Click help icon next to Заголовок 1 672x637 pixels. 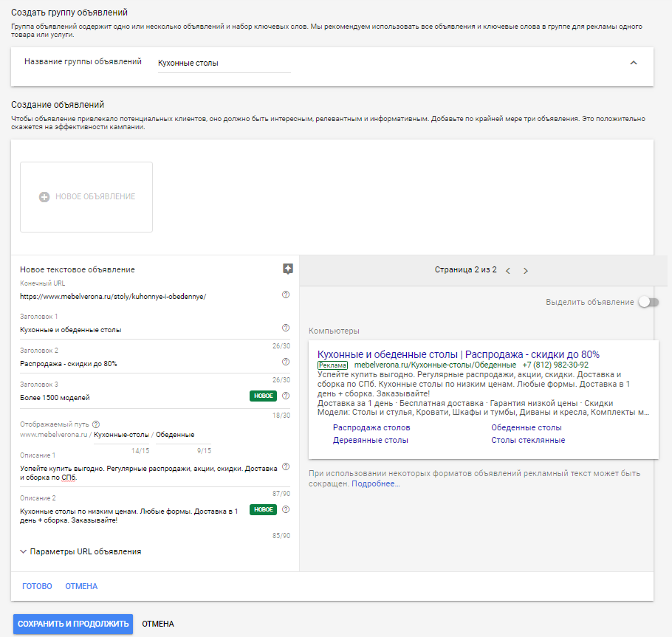(x=286, y=328)
